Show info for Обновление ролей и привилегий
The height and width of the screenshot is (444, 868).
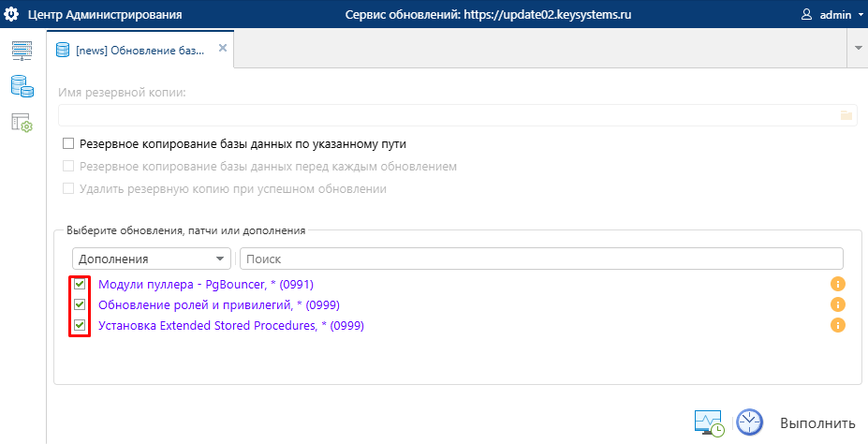(x=837, y=305)
